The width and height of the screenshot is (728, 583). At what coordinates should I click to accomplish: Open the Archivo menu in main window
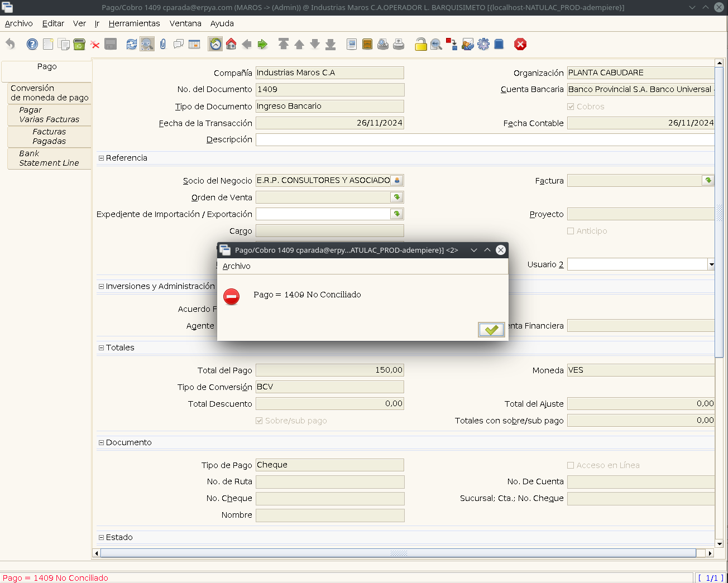[19, 23]
